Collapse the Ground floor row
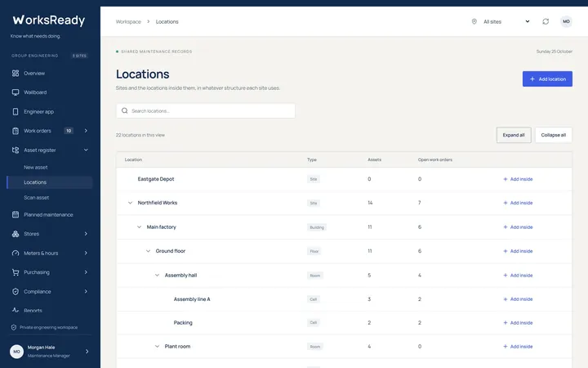 [x=148, y=251]
